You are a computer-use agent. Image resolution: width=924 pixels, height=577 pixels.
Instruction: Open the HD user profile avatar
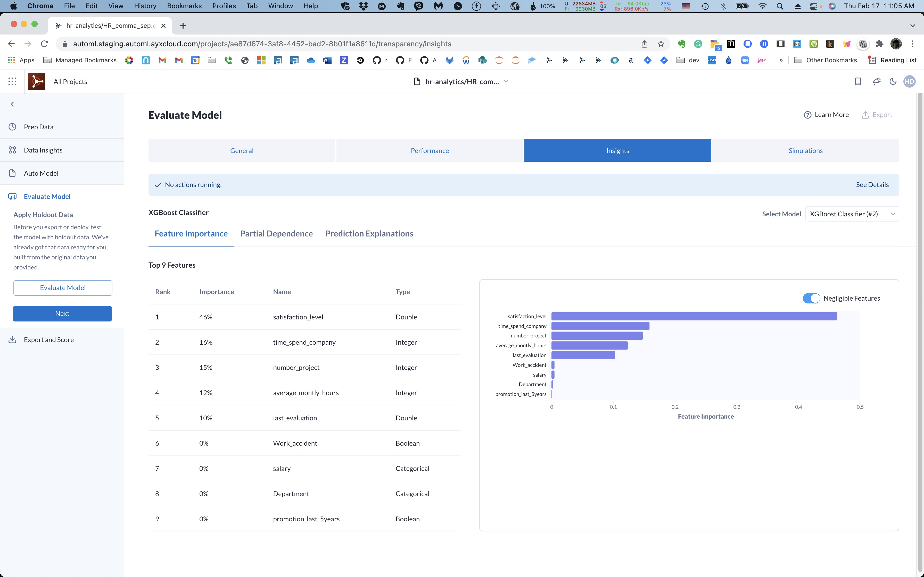coord(910,81)
